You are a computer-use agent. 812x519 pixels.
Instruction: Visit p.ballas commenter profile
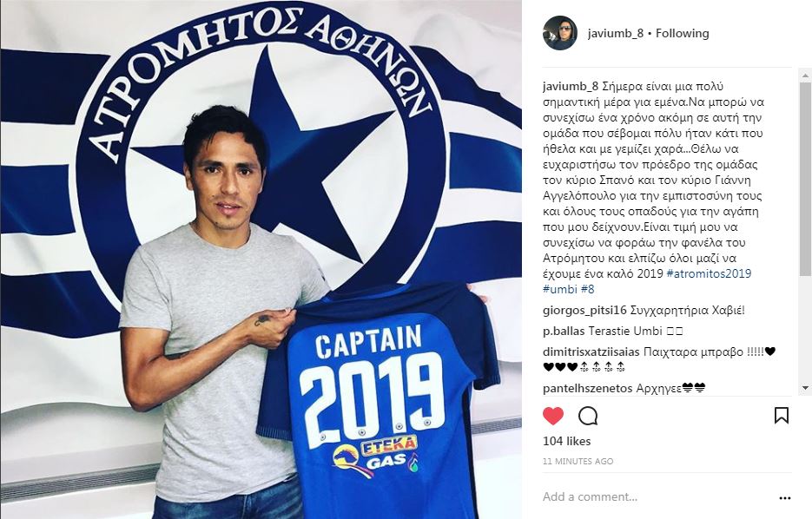(564, 331)
